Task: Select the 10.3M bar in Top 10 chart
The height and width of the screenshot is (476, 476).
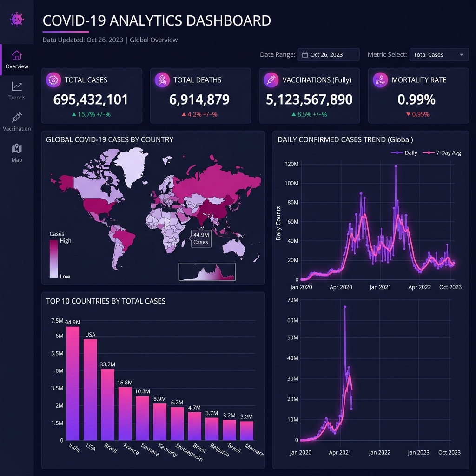Action: click(x=142, y=418)
